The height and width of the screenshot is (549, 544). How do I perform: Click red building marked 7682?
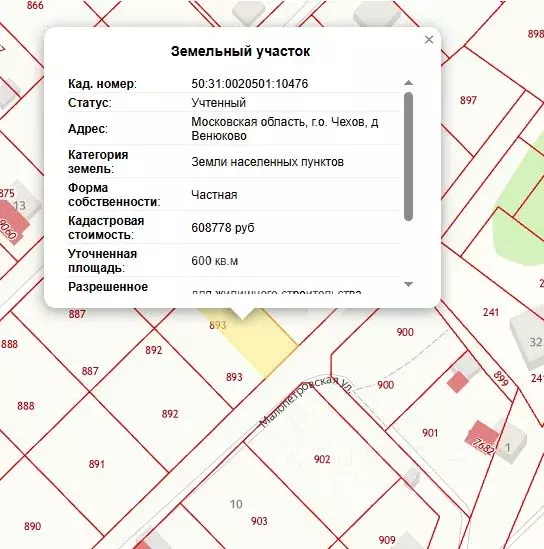(x=481, y=438)
